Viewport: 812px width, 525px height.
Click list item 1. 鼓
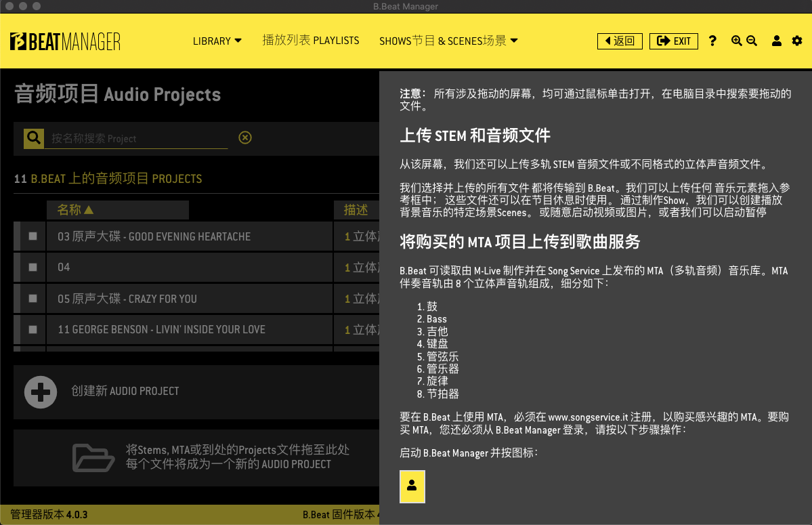[427, 306]
